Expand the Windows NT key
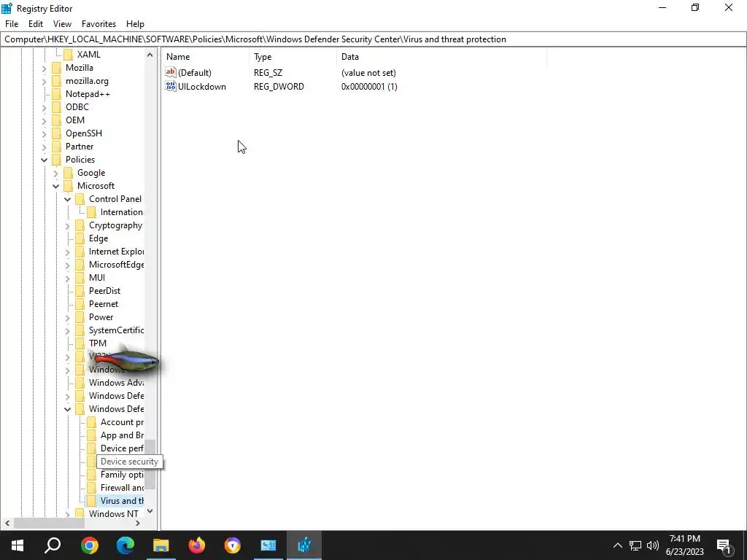 (x=67, y=514)
